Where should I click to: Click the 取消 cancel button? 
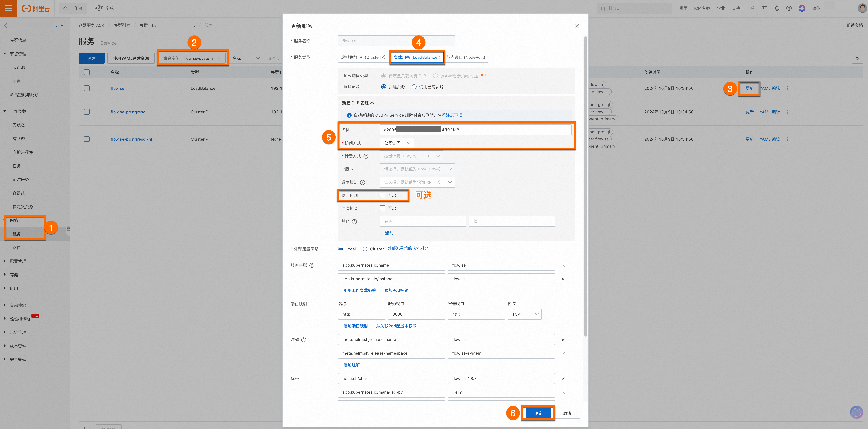point(567,413)
